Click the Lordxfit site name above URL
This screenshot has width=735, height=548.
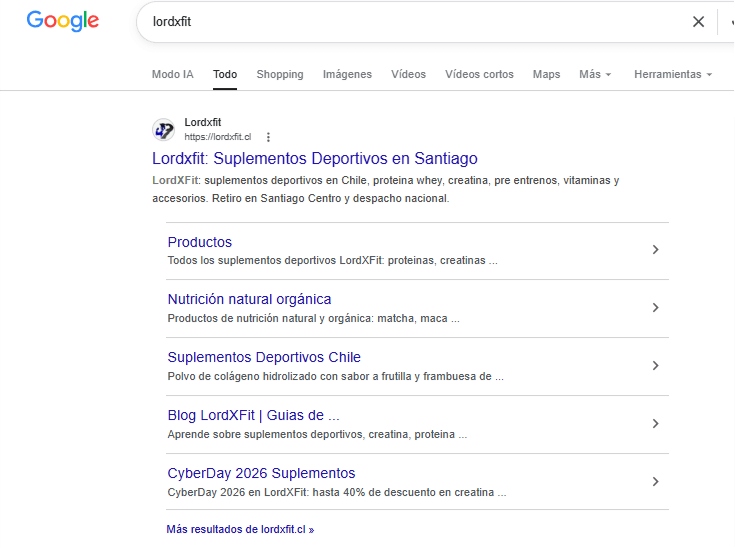pyautogui.click(x=202, y=122)
